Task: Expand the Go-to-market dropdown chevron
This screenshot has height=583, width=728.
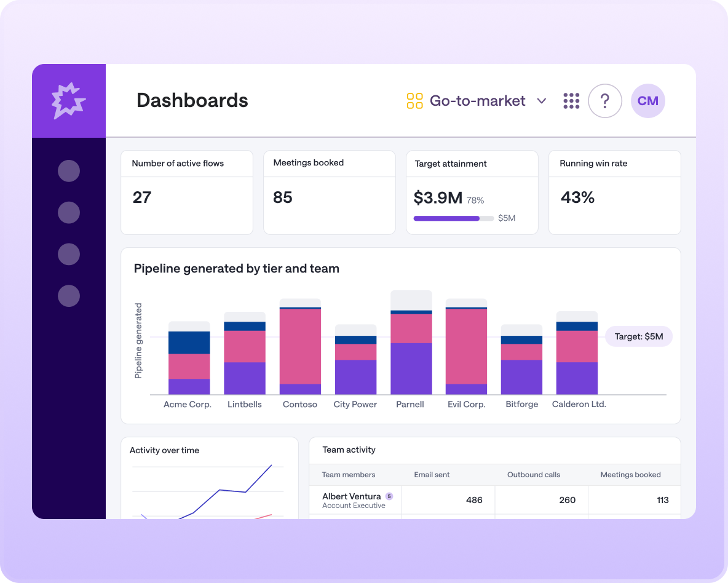Action: tap(541, 101)
